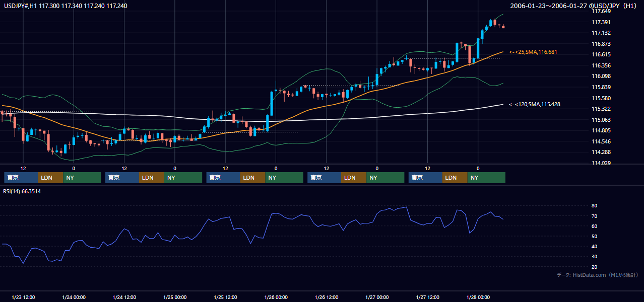The width and height of the screenshot is (644, 302).
Task: Click the 115.322 price axis label
Action: click(x=601, y=109)
